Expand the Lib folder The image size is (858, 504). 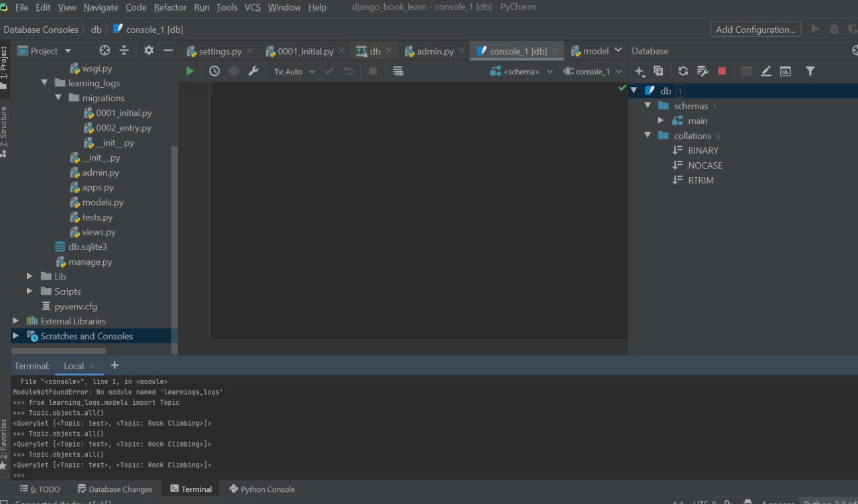tap(29, 276)
